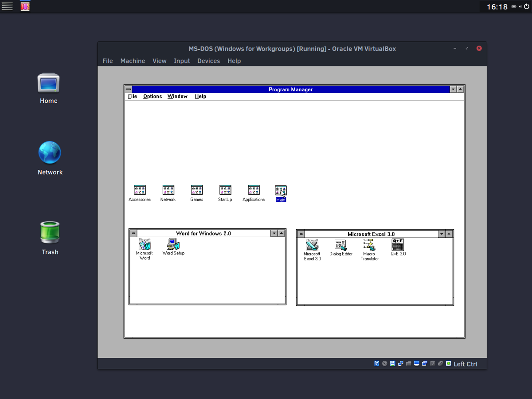Screen dimensions: 532x399
Task: Click the DOS app icon in top panel
Action: tap(25, 6)
